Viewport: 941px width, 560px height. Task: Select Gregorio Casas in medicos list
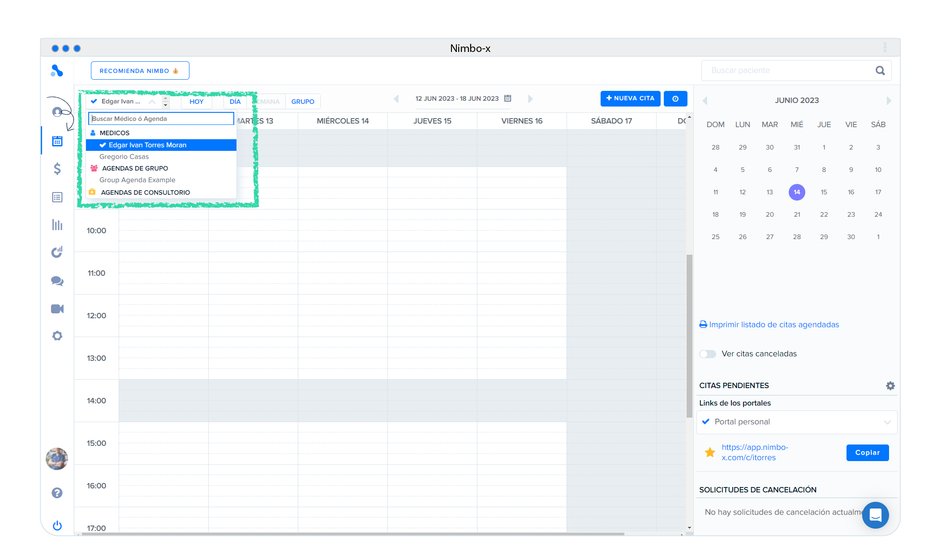(124, 157)
